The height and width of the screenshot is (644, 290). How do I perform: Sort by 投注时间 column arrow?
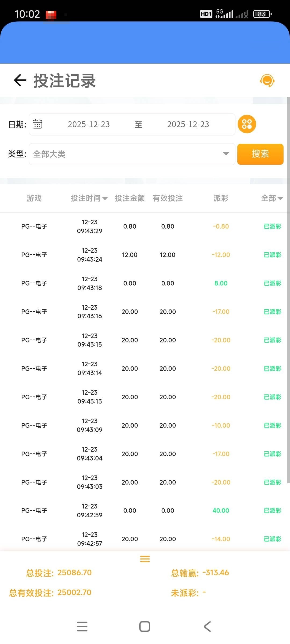pos(105,198)
